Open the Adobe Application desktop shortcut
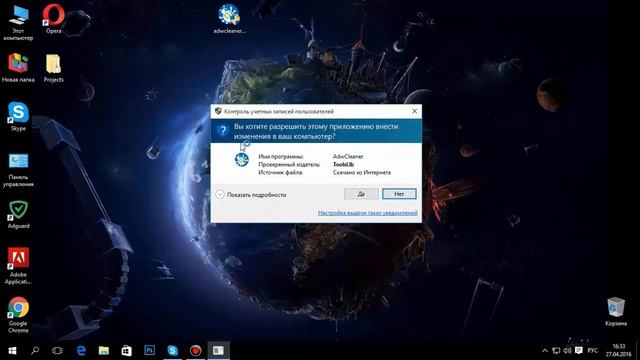This screenshot has width=640, height=360. coord(18,266)
